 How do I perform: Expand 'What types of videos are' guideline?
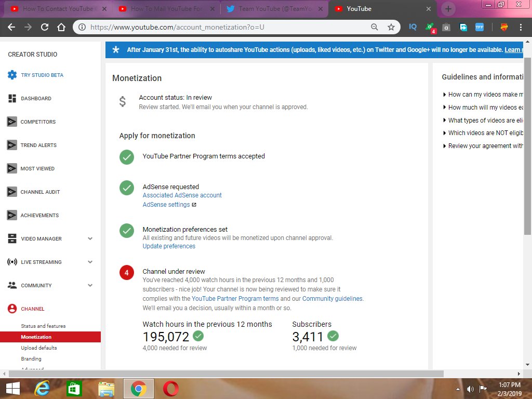tap(483, 120)
